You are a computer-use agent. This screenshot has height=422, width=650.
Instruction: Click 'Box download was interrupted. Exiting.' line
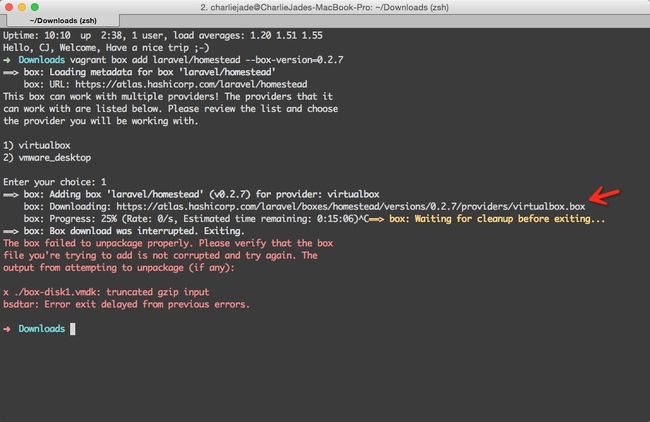coord(124,231)
